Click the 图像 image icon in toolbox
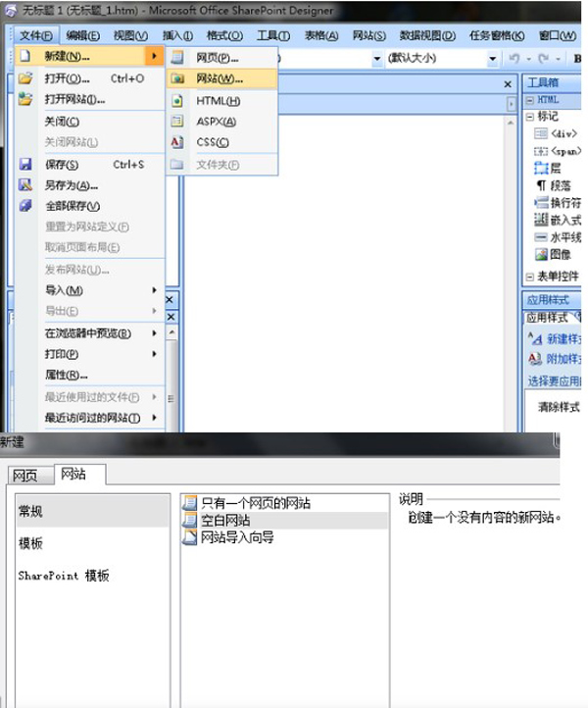Viewport: 588px width, 708px height. 540,254
